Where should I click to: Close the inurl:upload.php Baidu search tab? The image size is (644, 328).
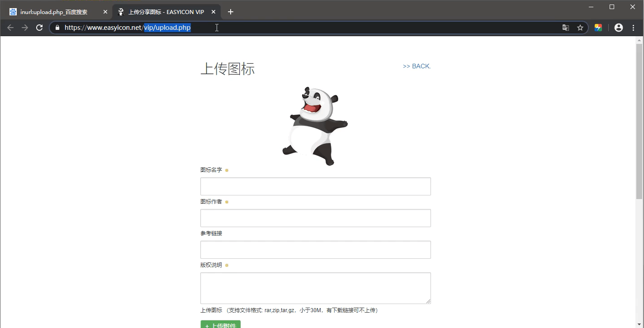(x=105, y=12)
